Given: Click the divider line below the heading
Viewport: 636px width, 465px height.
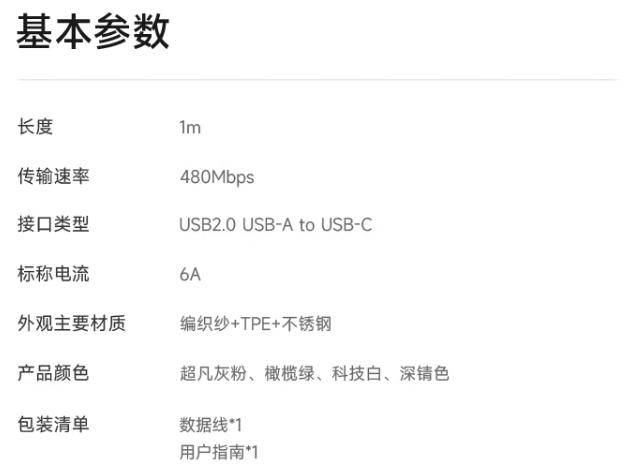Looking at the screenshot, I should click(318, 80).
